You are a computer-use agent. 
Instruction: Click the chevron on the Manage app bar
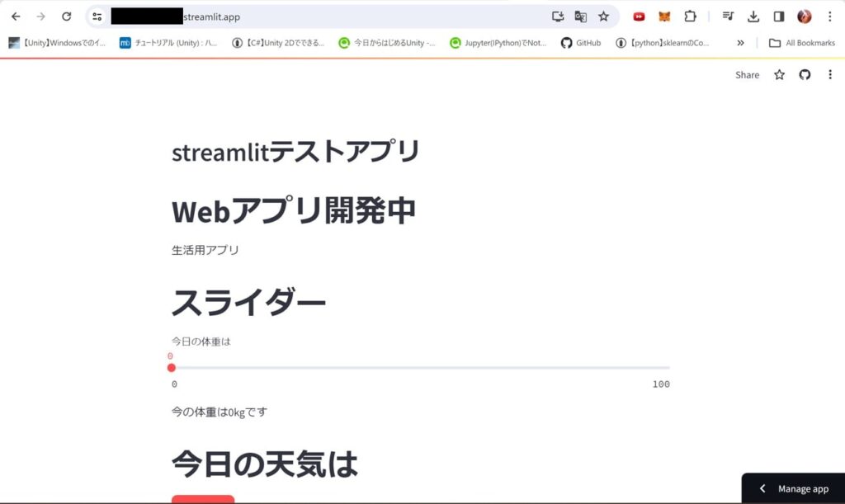[x=762, y=488]
